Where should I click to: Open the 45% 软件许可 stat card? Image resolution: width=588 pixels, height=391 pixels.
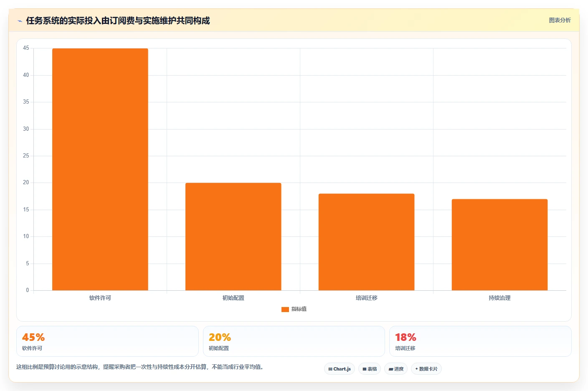(x=107, y=341)
